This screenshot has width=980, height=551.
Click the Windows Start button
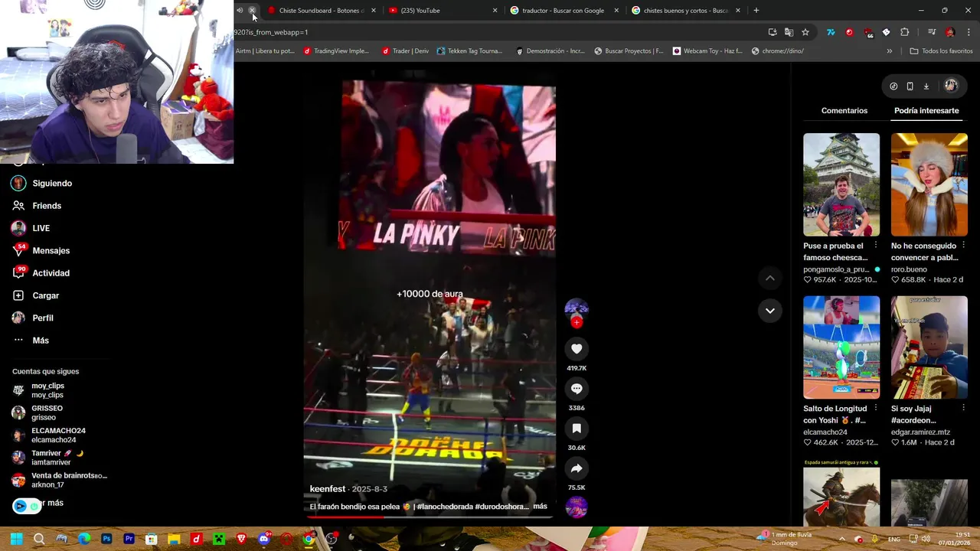click(16, 539)
